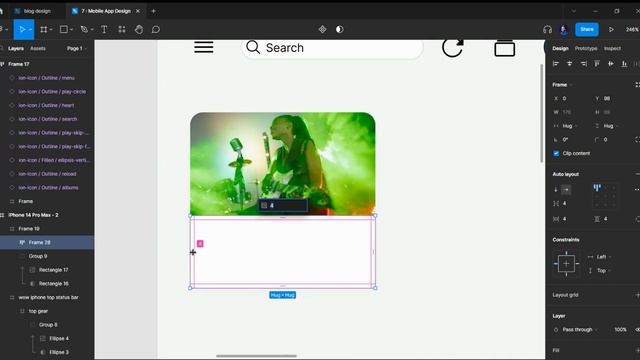Open horizontal resizing Hug dropdown
Viewport: 640px width, 360px height.
click(569, 126)
